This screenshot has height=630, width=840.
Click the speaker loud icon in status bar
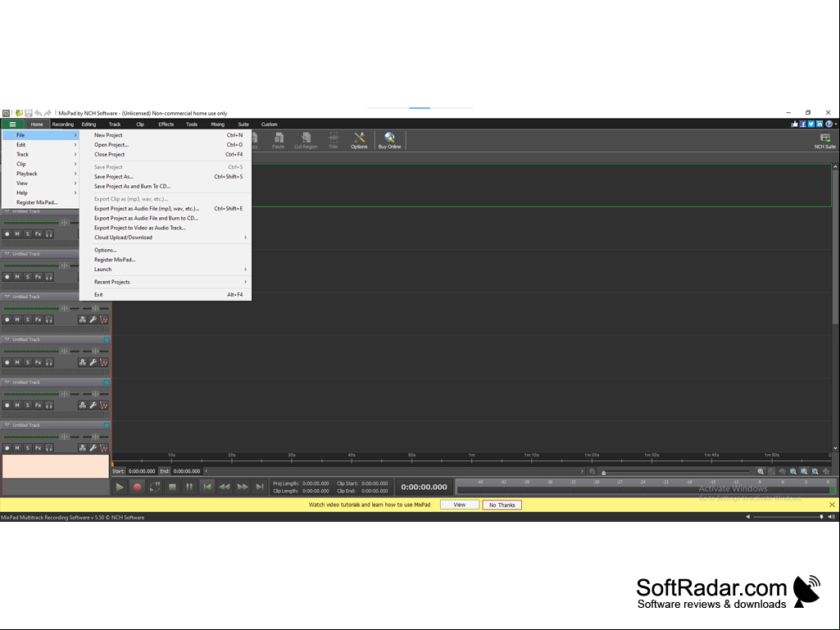coord(832,517)
